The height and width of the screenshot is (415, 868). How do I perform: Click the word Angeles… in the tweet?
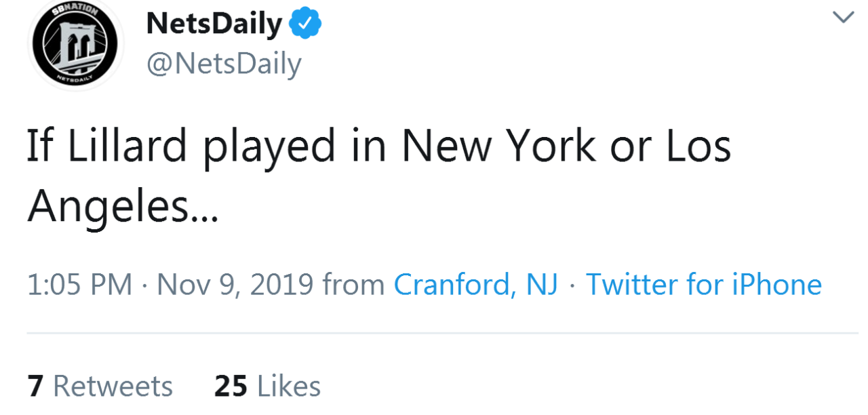pos(123,207)
